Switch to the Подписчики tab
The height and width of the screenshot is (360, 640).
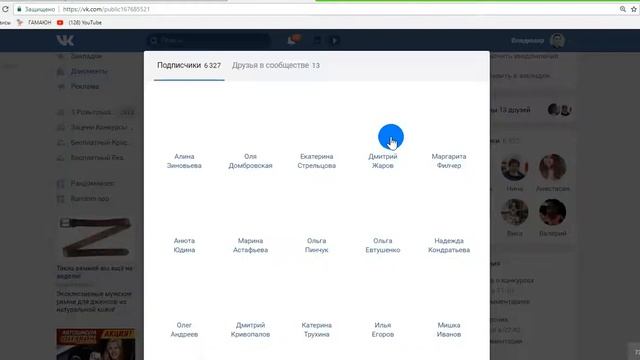[189, 65]
